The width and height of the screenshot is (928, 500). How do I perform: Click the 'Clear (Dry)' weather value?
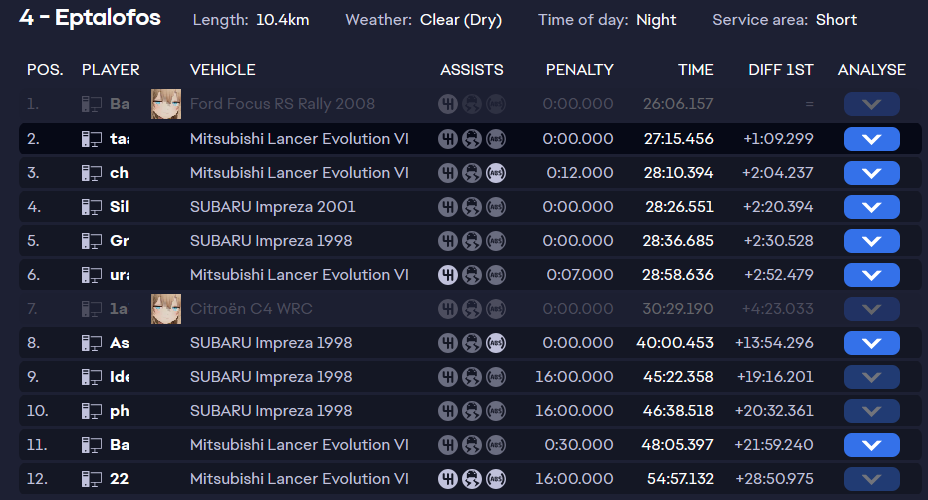tap(460, 20)
